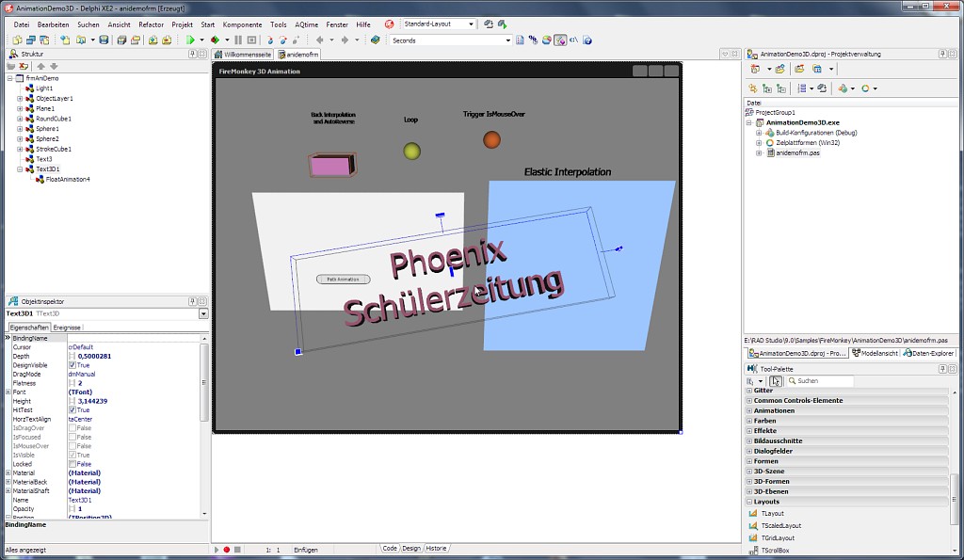Click the green Run arrow icon

point(190,40)
